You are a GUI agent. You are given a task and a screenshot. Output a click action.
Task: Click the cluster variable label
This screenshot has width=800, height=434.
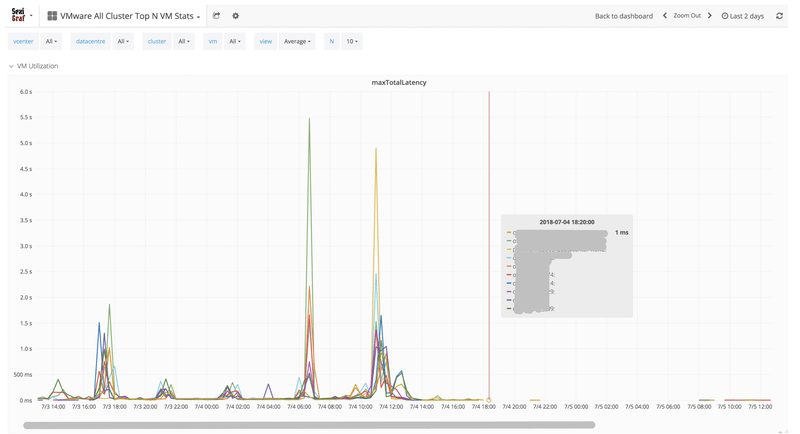157,41
